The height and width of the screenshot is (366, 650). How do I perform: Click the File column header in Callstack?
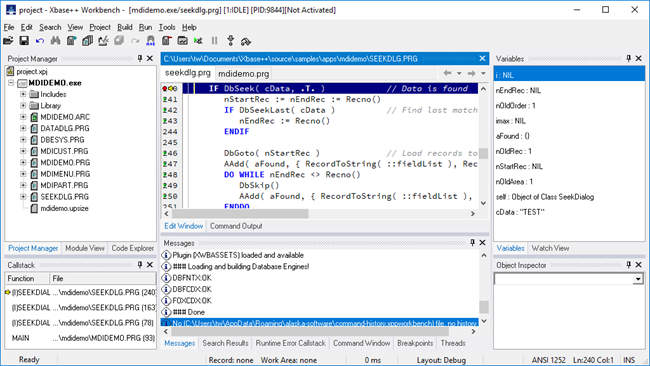(x=103, y=279)
